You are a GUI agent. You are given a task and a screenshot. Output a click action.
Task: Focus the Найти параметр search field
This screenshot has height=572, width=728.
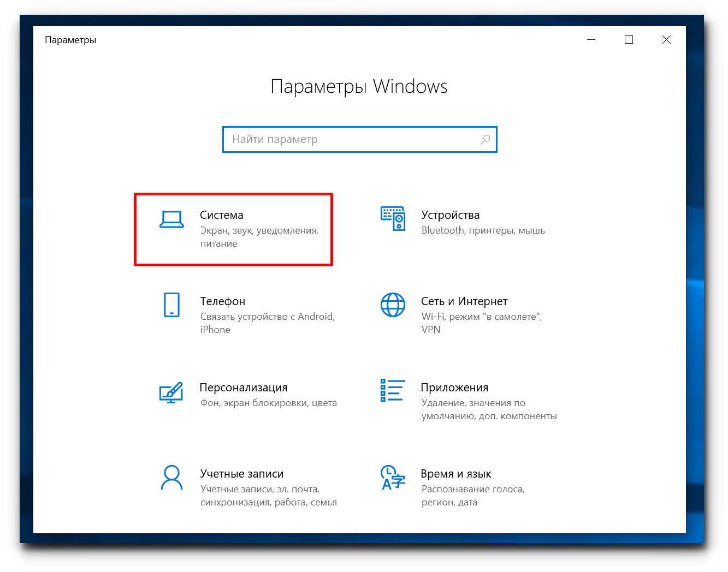(360, 140)
